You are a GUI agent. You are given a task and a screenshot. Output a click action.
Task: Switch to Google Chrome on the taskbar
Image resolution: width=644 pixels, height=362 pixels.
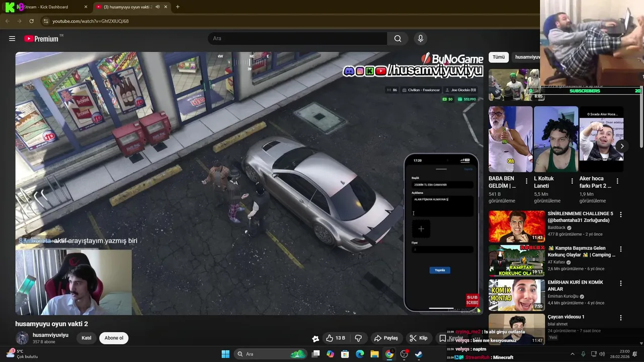[389, 354]
